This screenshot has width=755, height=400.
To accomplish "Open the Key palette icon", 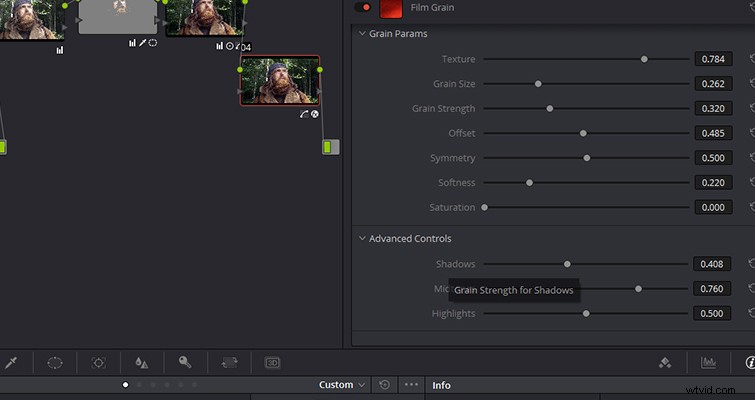I will (x=185, y=362).
